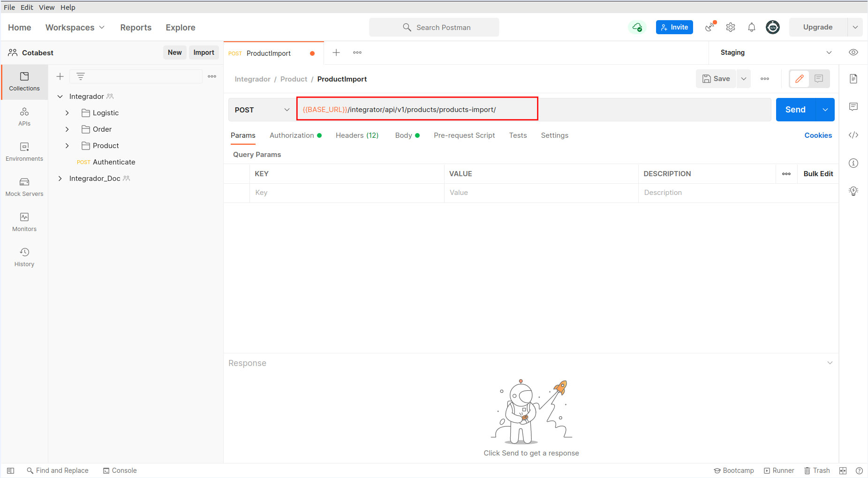Viewport: 868px width, 478px height.
Task: Click the Send button
Action: coord(796,110)
